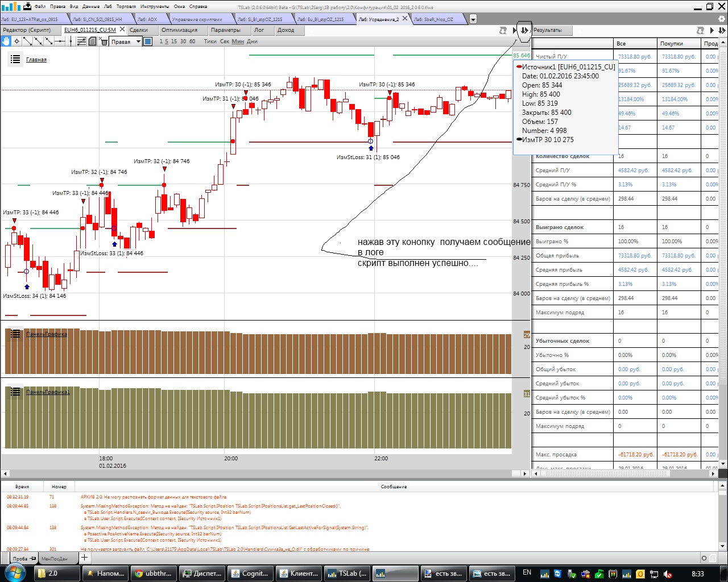Select the horizontal line tool
The height and width of the screenshot is (582, 728).
[60, 41]
